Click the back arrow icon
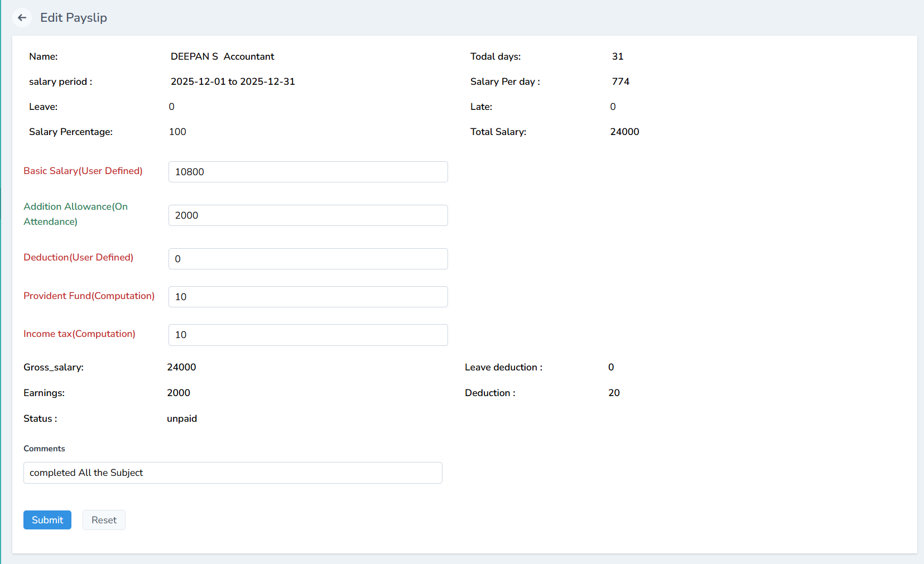The height and width of the screenshot is (564, 924). (22, 17)
